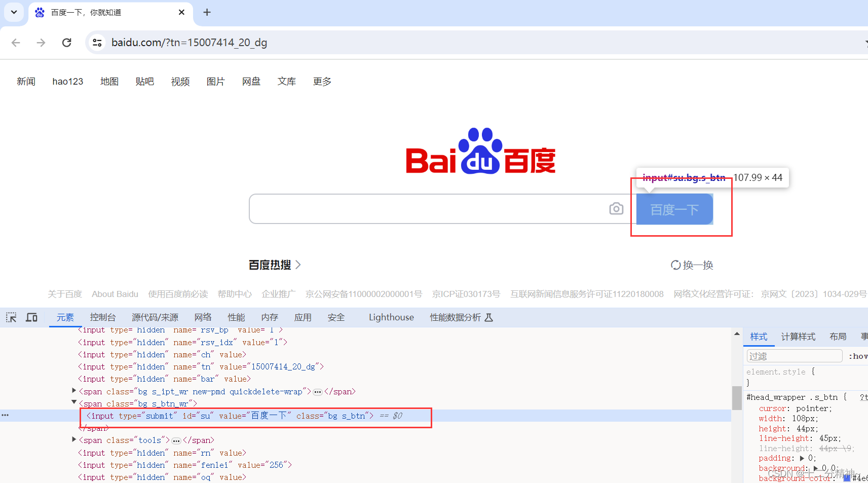The width and height of the screenshot is (868, 483).
Task: Expand the padding shorthand triangle
Action: click(802, 458)
